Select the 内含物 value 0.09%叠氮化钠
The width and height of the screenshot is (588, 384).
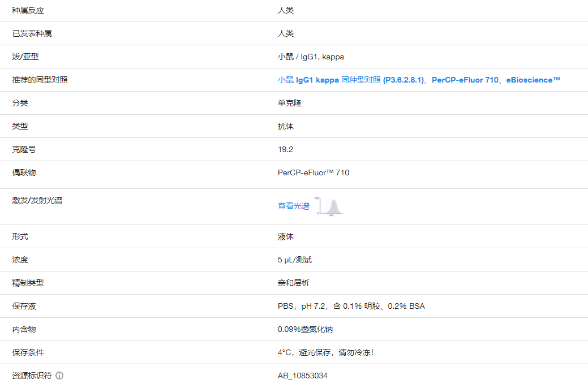coord(306,329)
